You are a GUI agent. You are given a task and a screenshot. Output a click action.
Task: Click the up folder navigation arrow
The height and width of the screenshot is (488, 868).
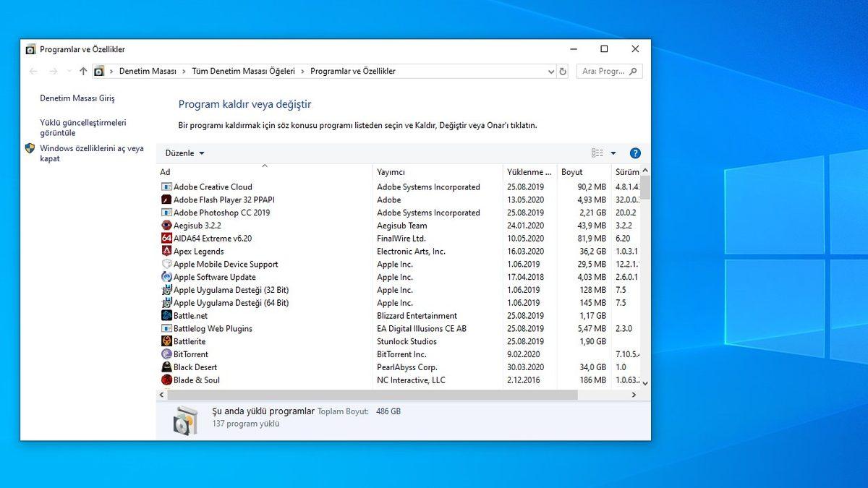click(82, 71)
